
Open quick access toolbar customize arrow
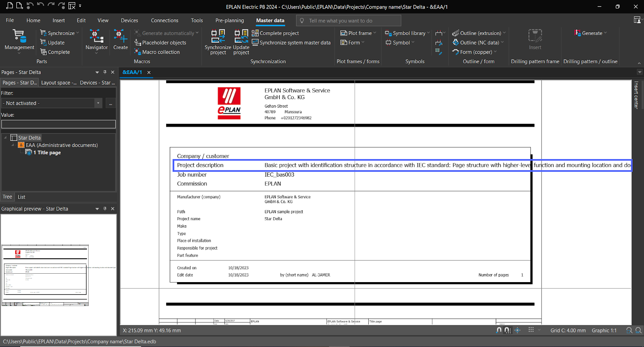click(x=80, y=6)
